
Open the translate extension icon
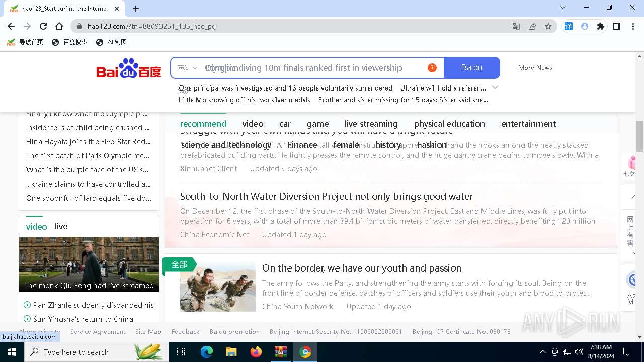569,26
